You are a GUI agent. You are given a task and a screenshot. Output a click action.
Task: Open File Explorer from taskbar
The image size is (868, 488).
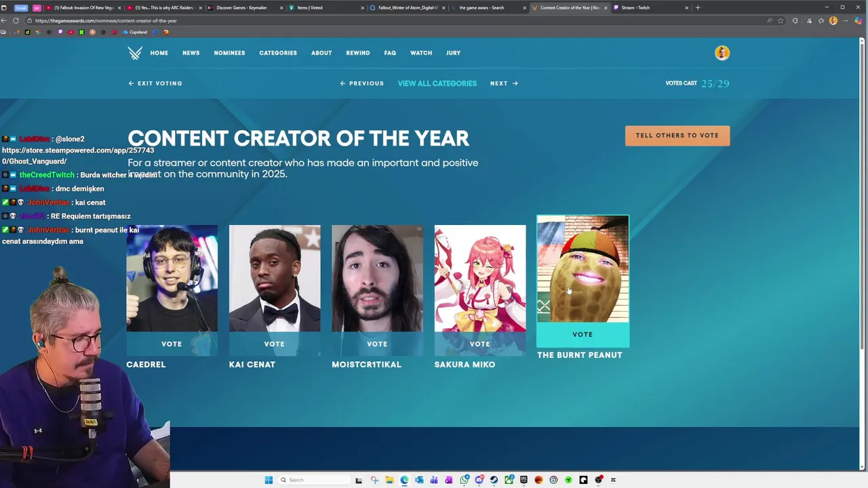pos(389,480)
